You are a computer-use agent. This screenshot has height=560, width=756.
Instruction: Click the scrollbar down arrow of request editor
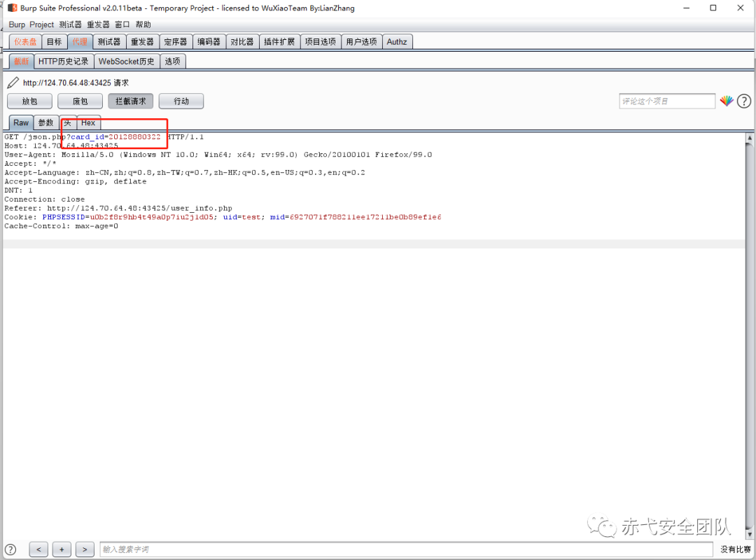click(750, 534)
